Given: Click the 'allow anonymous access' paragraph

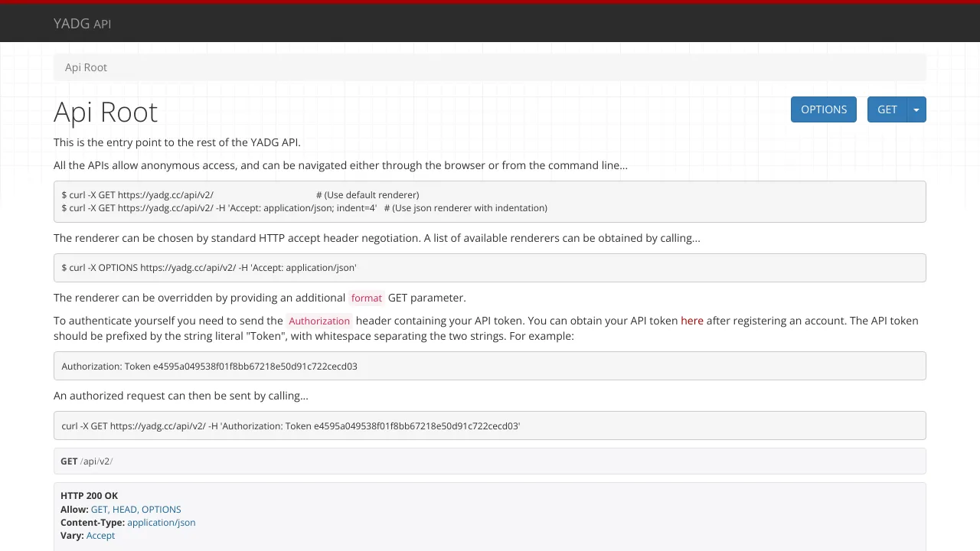Looking at the screenshot, I should (x=340, y=165).
